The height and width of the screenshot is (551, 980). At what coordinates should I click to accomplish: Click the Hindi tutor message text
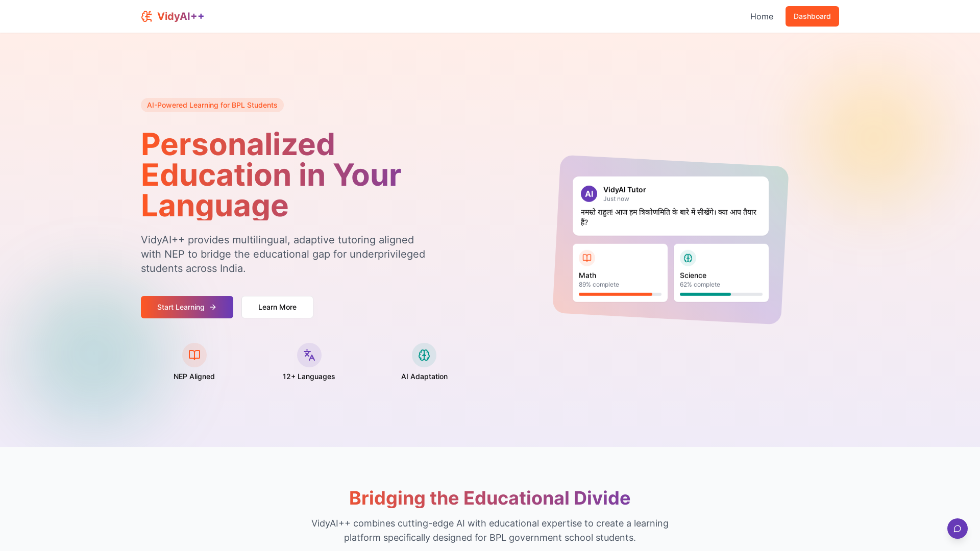(669, 217)
